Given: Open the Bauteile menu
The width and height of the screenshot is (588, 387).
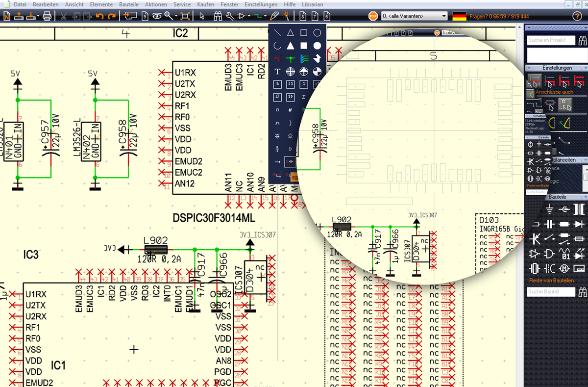Looking at the screenshot, I should pos(129,4).
